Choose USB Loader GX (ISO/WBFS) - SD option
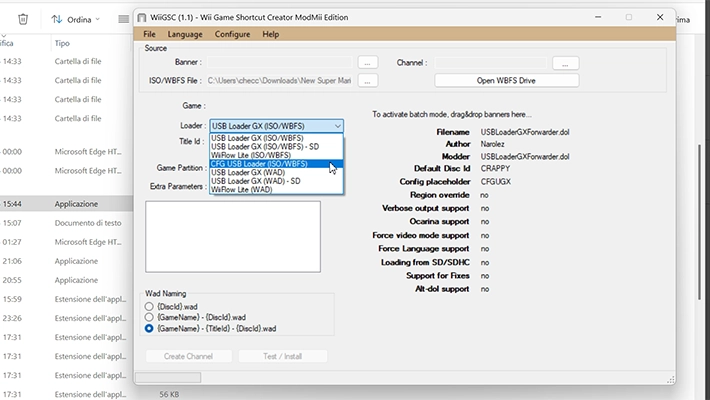Image resolution: width=710 pixels, height=400 pixels. coord(276,147)
